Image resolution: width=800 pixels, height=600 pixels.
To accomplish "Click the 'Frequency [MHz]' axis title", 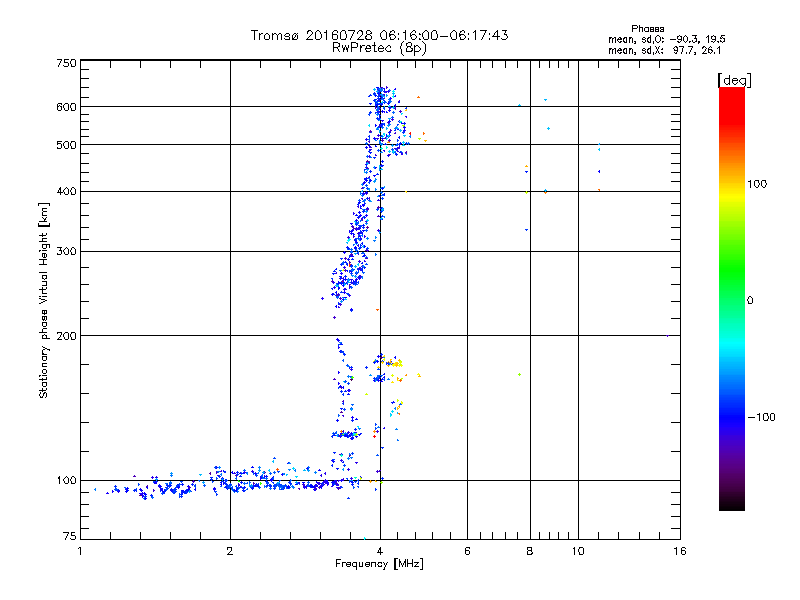I will [x=379, y=564].
